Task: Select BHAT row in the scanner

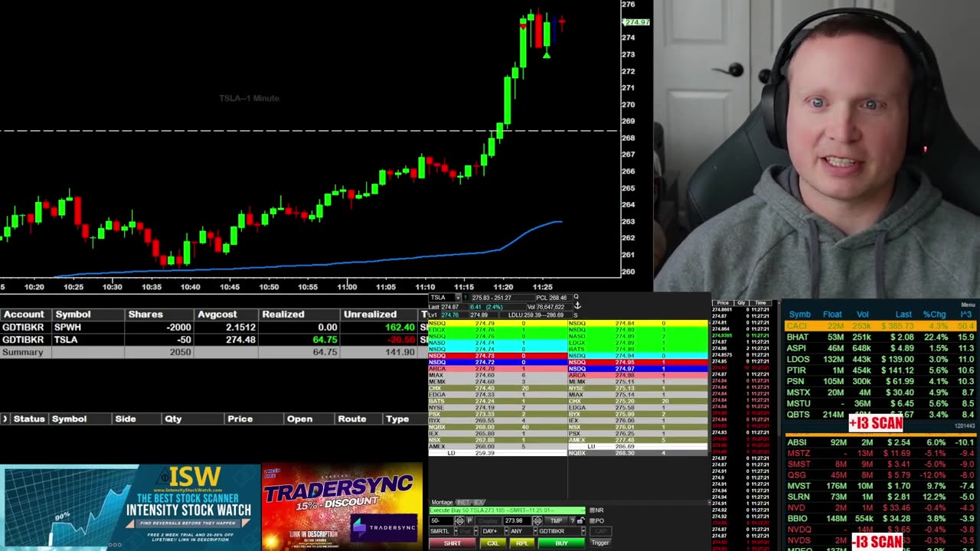Action: [x=880, y=337]
